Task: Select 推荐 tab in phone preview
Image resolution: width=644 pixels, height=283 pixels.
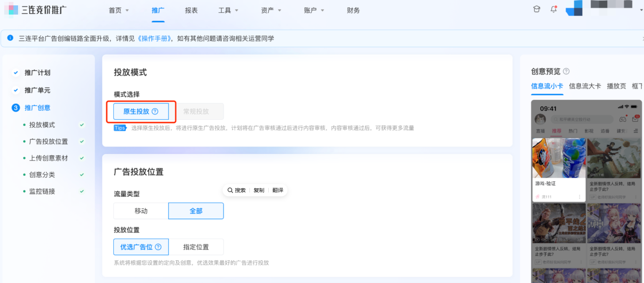Action: (x=556, y=131)
